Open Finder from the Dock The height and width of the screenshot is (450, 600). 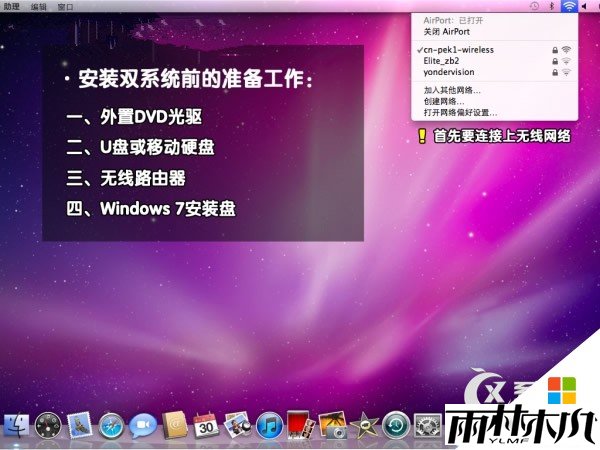pyautogui.click(x=16, y=425)
